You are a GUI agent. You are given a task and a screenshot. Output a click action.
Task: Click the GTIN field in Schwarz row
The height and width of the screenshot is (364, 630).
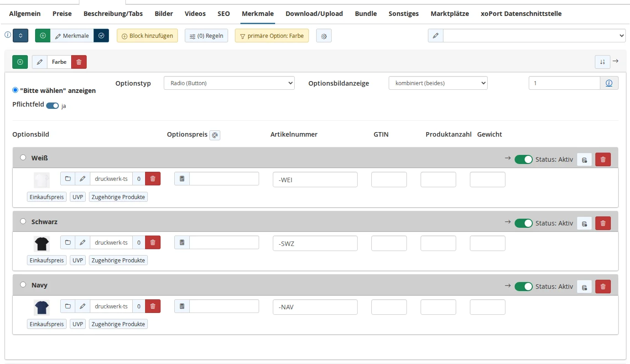tap(389, 243)
